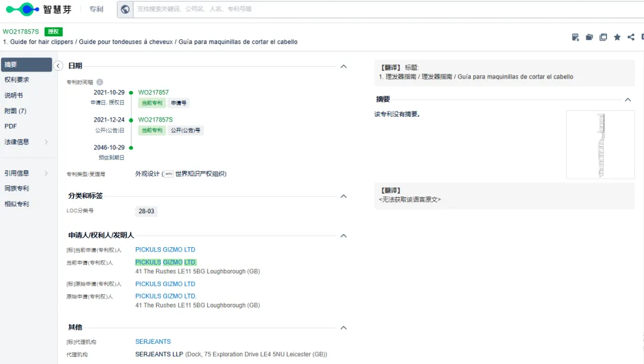This screenshot has height=364, width=644.
Task: Focus the patent search input field
Action: 388,9
